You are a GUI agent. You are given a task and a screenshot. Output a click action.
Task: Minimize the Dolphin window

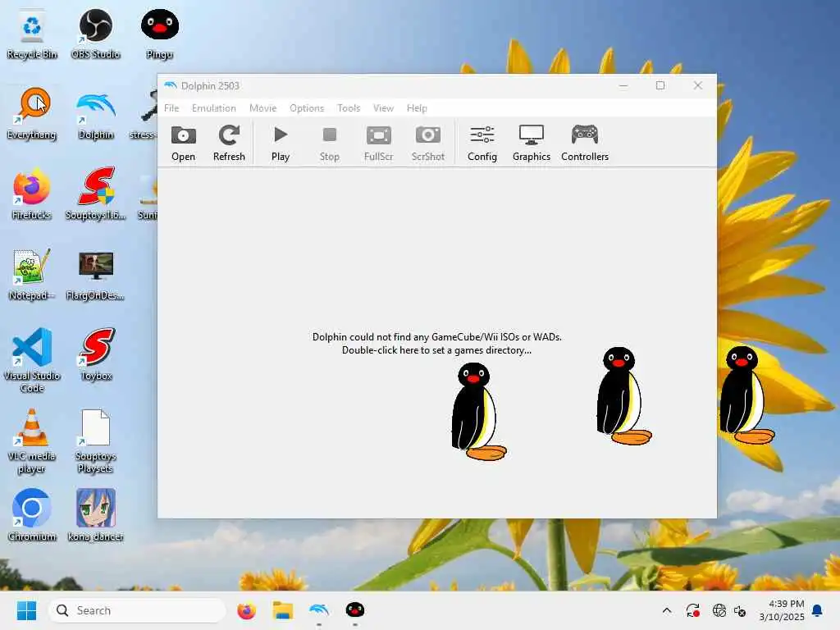623,85
